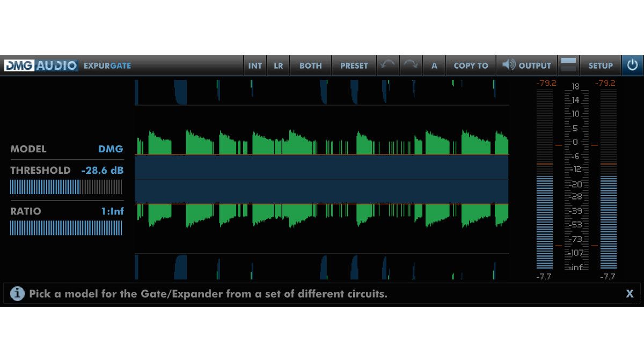The width and height of the screenshot is (644, 362).
Task: Click the redo arrow icon
Action: pos(411,65)
